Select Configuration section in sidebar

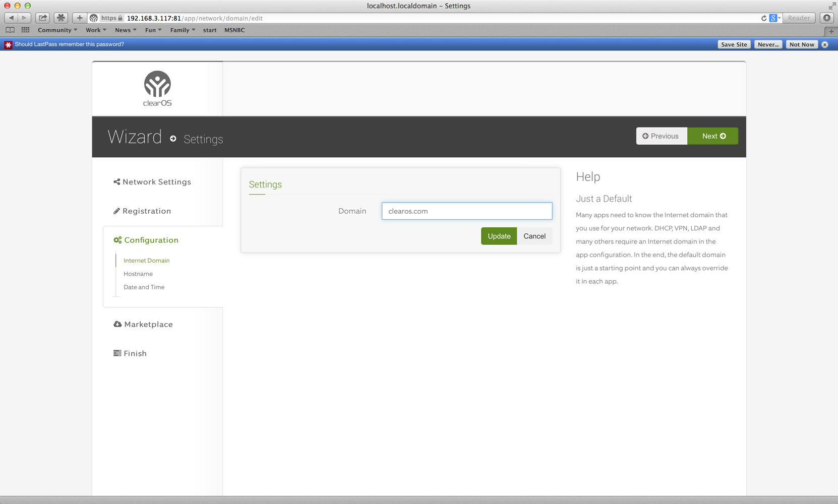pos(146,240)
